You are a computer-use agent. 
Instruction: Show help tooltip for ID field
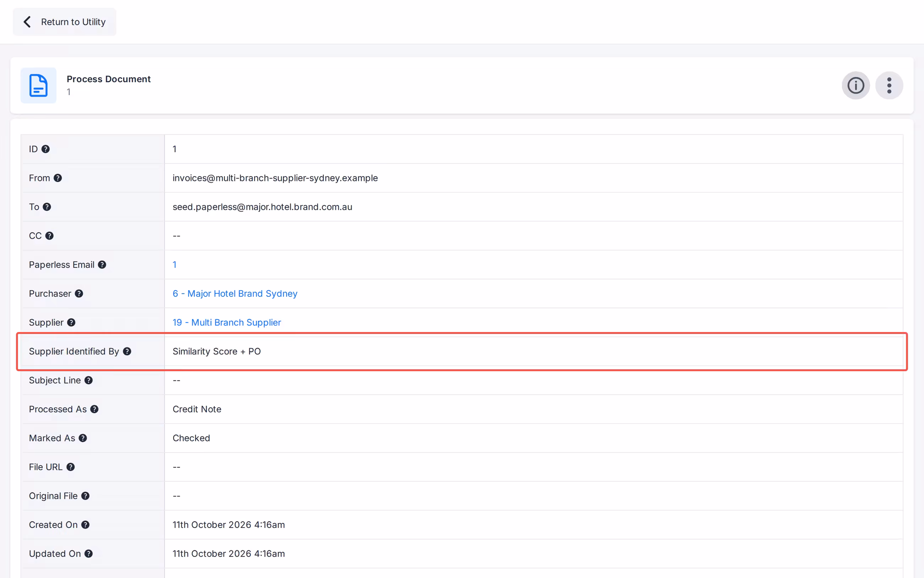[45, 149]
